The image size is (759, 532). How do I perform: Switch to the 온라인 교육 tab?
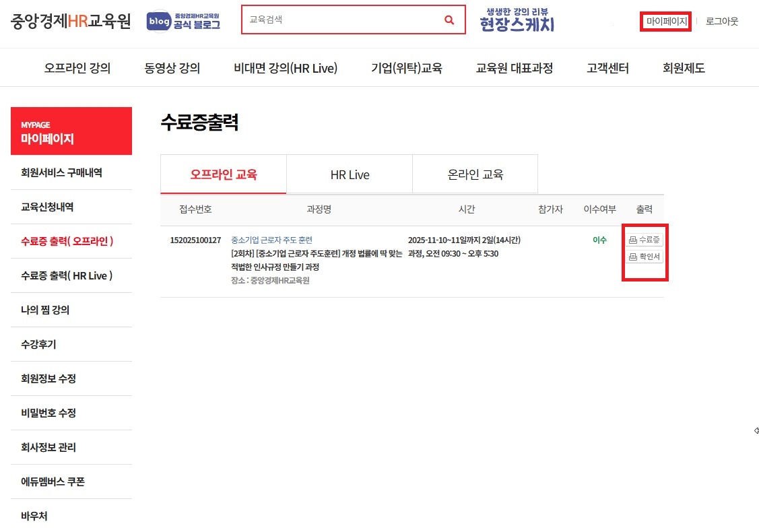475,174
